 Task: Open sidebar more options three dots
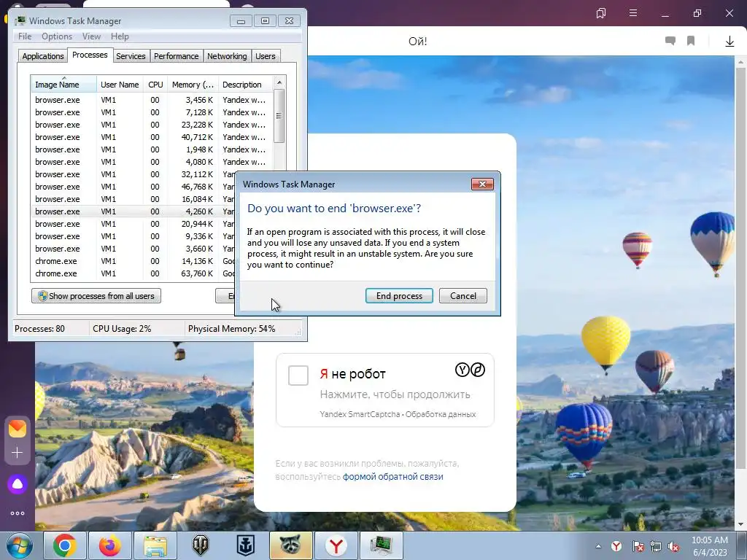click(x=18, y=513)
